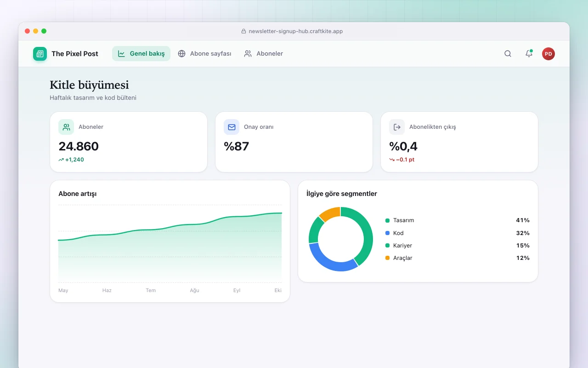Click the 32% segment value

523,233
